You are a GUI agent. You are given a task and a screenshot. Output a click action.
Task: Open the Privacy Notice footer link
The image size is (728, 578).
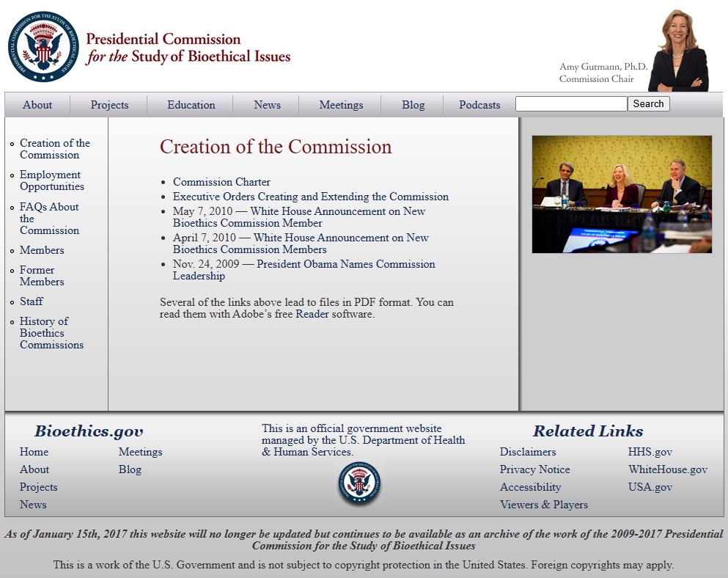(534, 469)
